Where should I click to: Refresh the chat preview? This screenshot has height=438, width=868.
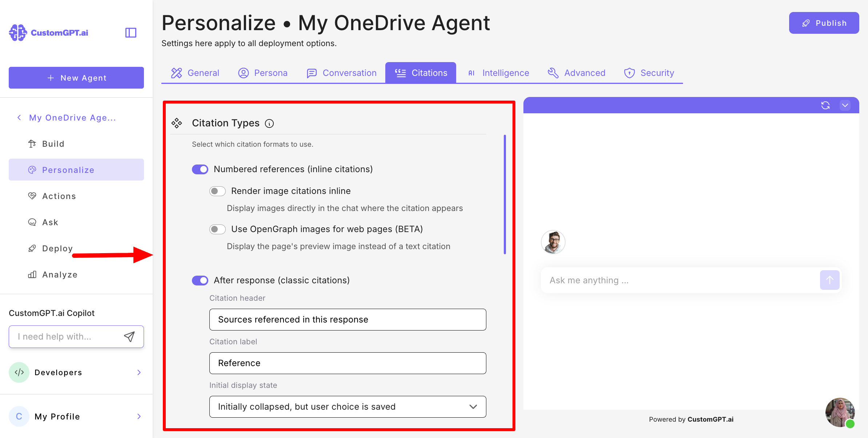point(825,105)
